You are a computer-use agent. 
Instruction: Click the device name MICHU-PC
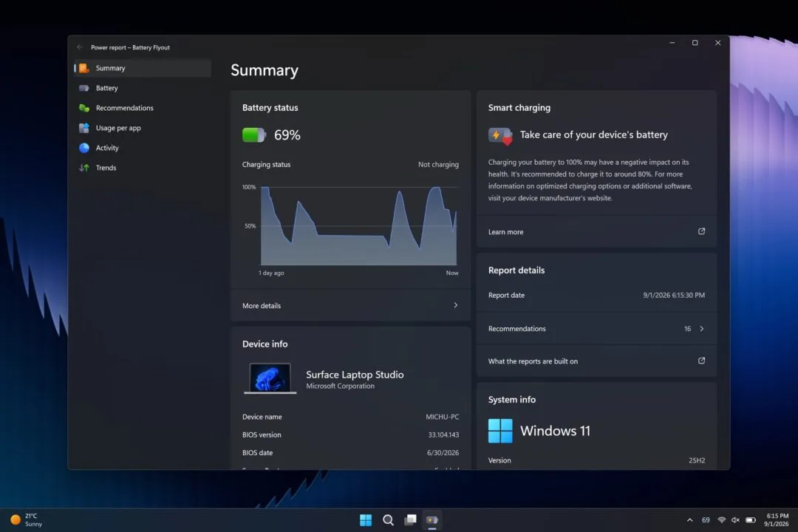coord(443,417)
